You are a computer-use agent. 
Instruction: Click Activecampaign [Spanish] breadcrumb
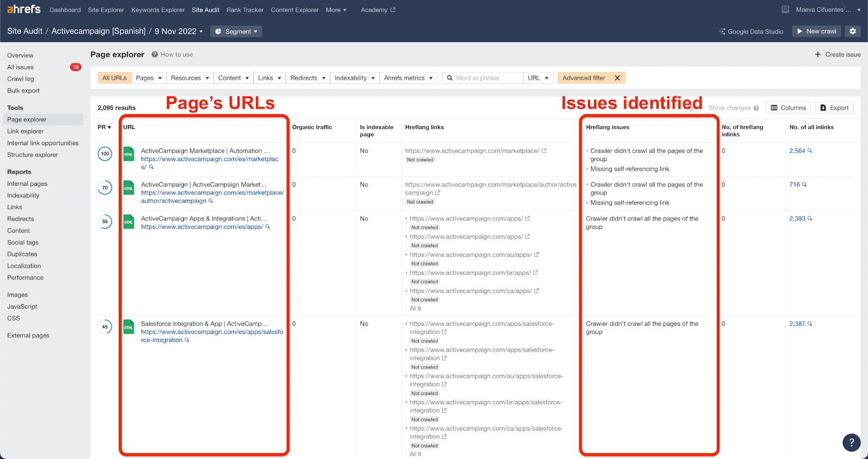(x=98, y=31)
